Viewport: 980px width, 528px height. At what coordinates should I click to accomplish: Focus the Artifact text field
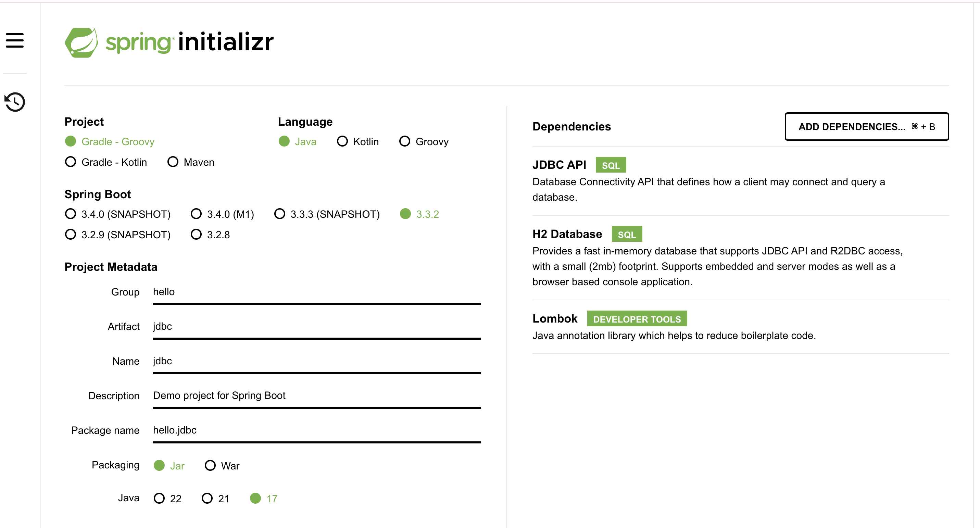316,327
